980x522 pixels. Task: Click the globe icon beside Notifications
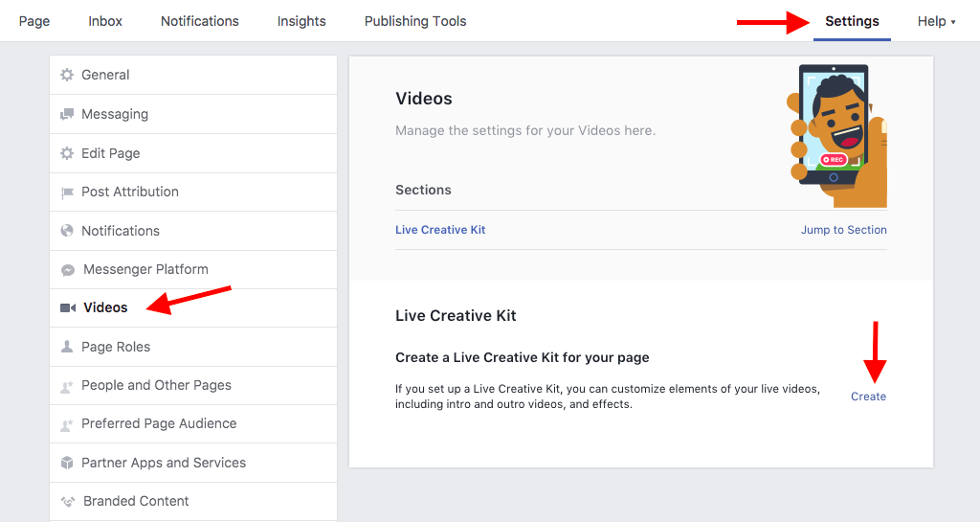click(67, 231)
